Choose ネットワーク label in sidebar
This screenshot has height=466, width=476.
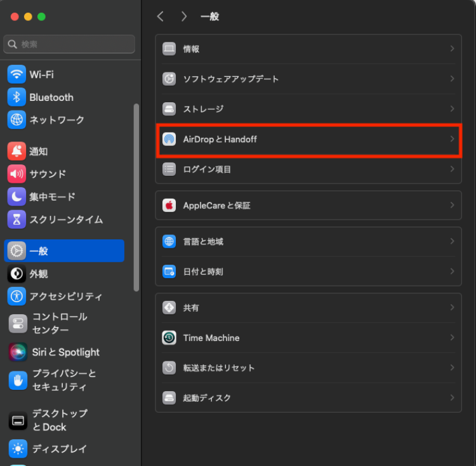[x=56, y=120]
